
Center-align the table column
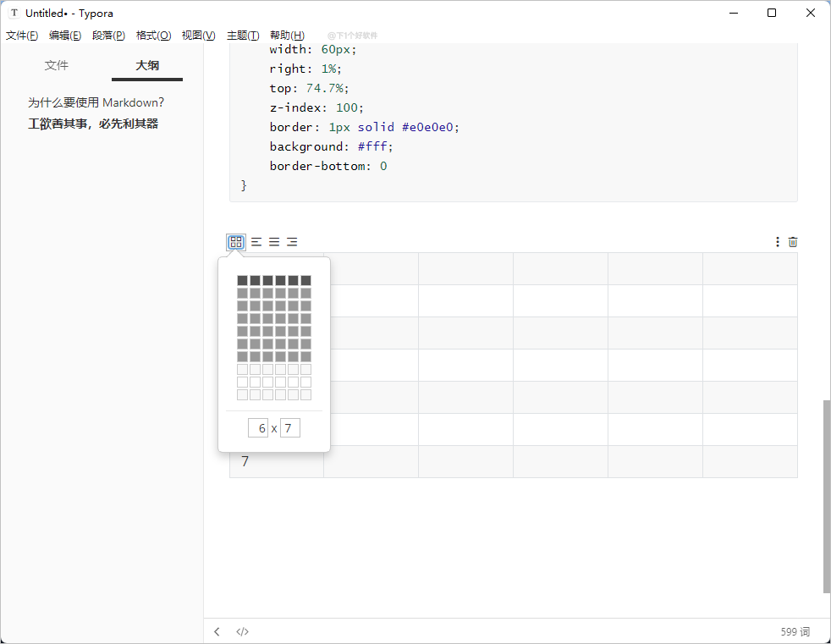274,242
